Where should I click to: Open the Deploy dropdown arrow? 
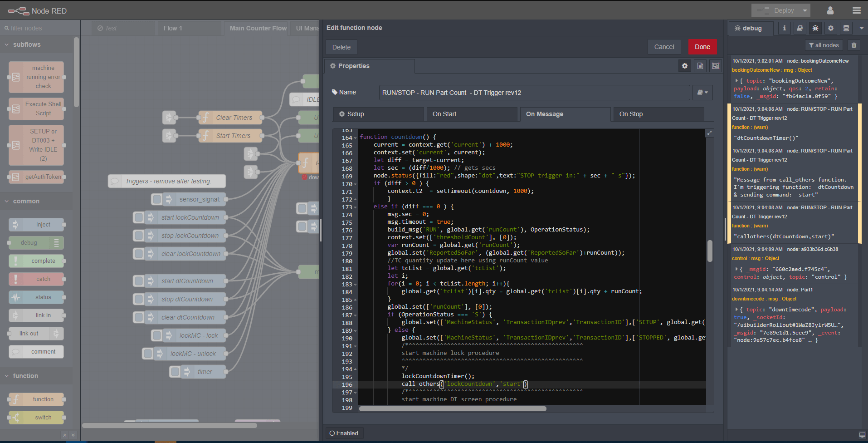805,10
